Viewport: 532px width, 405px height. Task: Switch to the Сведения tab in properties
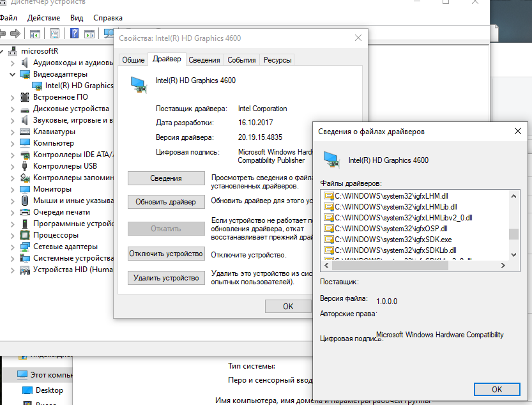tap(204, 60)
